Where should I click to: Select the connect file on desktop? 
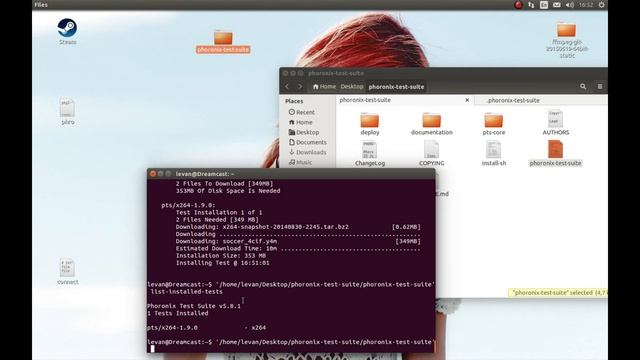[x=67, y=271]
